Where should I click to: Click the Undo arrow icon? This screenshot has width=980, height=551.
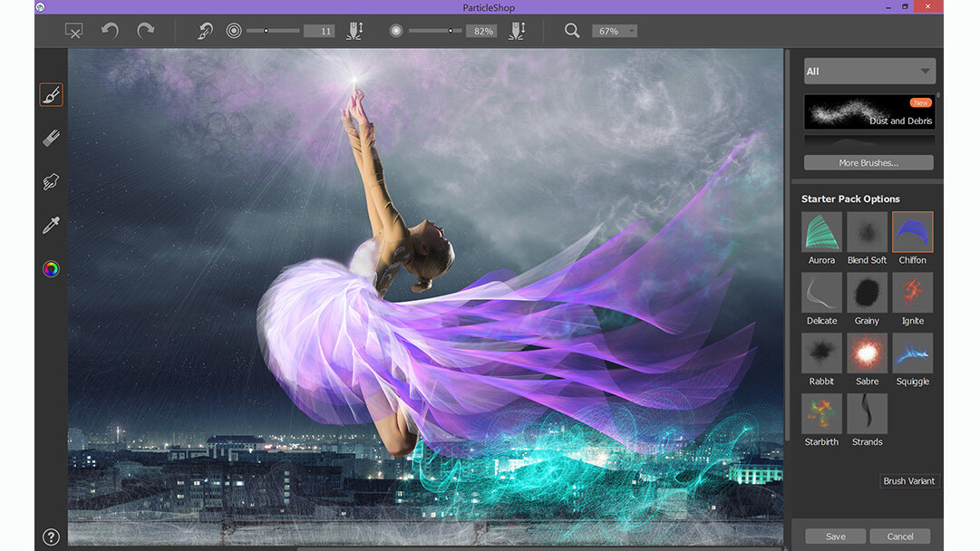click(x=110, y=31)
